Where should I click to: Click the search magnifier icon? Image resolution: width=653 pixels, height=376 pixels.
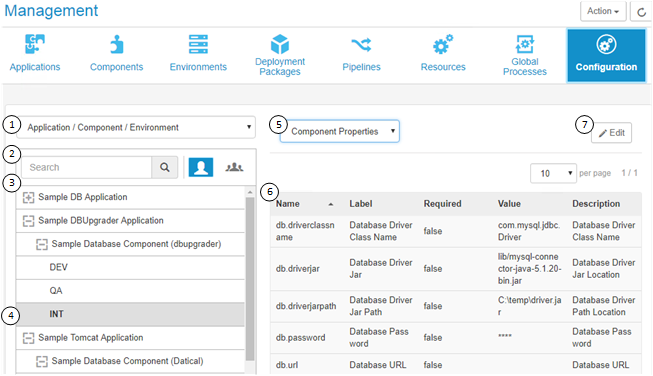coord(165,167)
